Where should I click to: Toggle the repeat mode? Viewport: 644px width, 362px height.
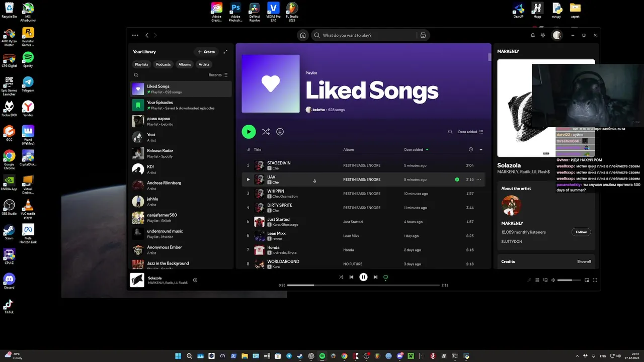[386, 277]
